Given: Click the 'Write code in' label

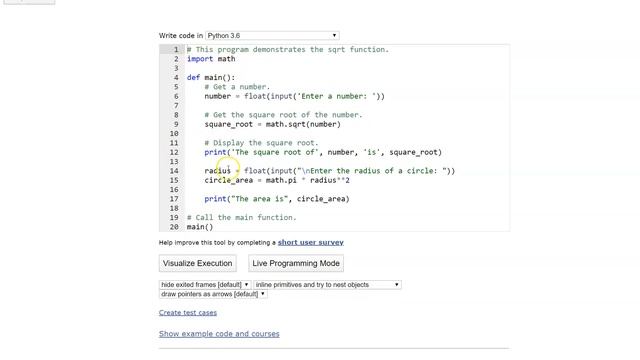Looking at the screenshot, I should coord(181,36).
